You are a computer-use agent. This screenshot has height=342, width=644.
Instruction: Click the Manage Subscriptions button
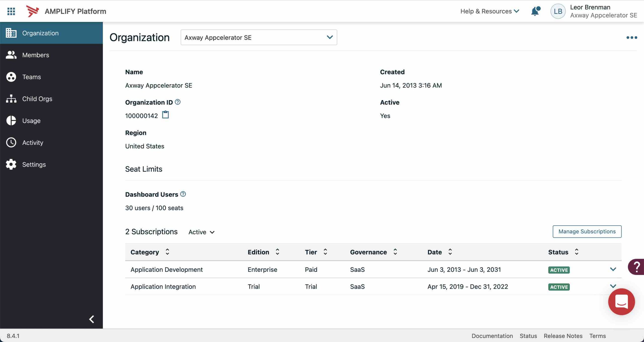pyautogui.click(x=587, y=231)
